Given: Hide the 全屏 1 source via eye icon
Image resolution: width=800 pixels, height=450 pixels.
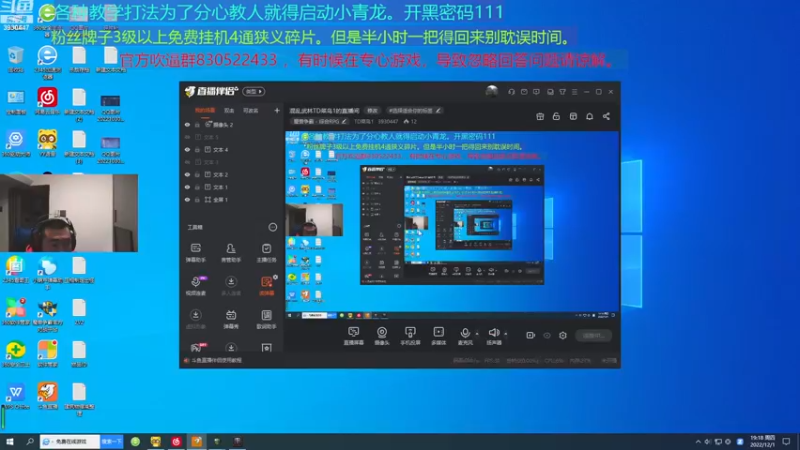Looking at the screenshot, I should coord(187,200).
